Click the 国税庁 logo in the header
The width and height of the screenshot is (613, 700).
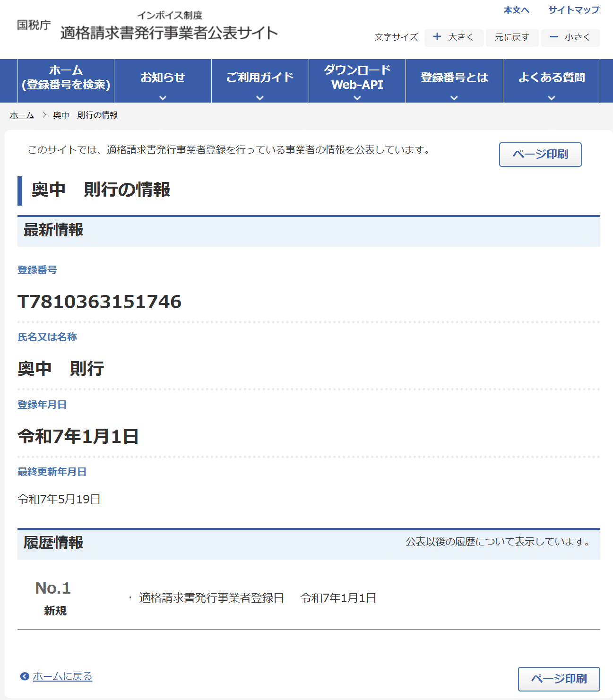pos(34,25)
